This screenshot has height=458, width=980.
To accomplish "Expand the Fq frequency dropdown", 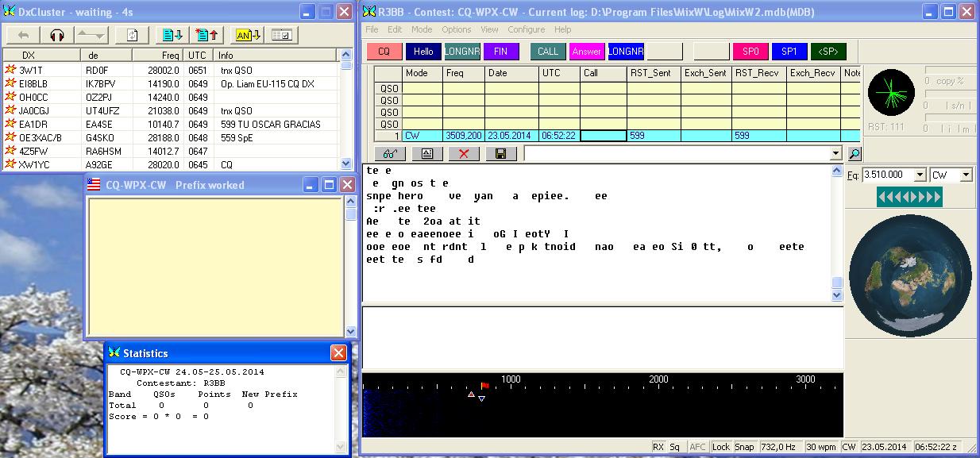I will click(x=920, y=175).
